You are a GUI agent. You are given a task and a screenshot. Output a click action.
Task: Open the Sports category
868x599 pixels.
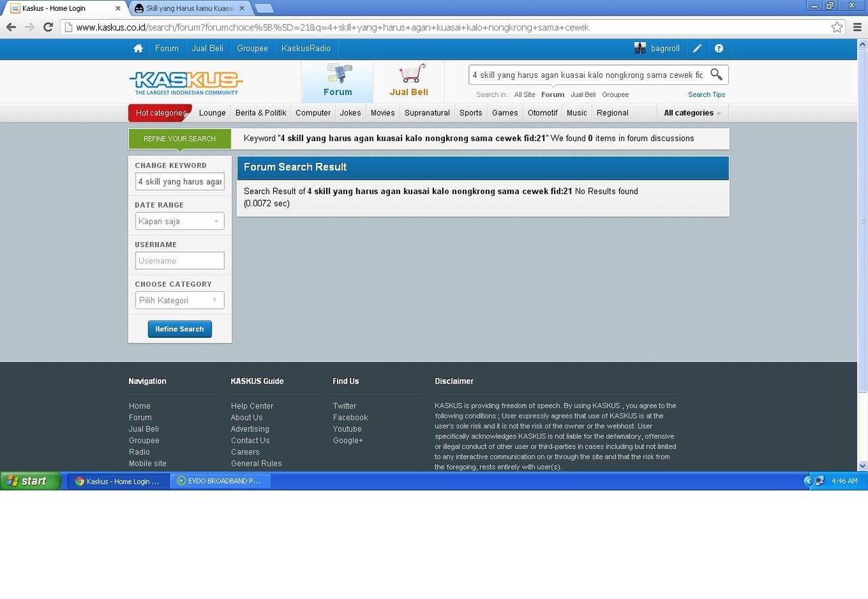471,113
